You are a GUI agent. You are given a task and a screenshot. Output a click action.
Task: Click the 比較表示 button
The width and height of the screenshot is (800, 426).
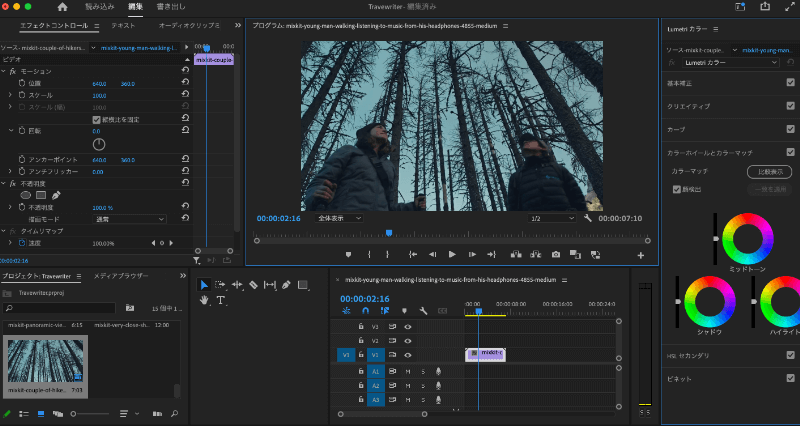click(767, 172)
